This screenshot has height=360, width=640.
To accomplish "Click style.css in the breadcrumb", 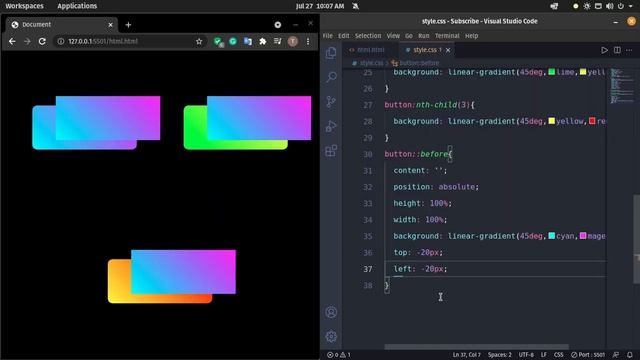I will [x=371, y=63].
